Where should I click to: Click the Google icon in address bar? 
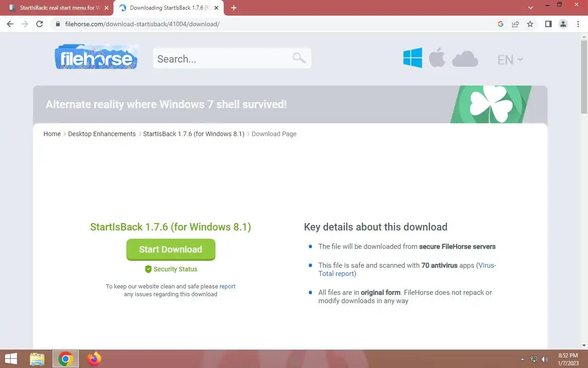[501, 24]
